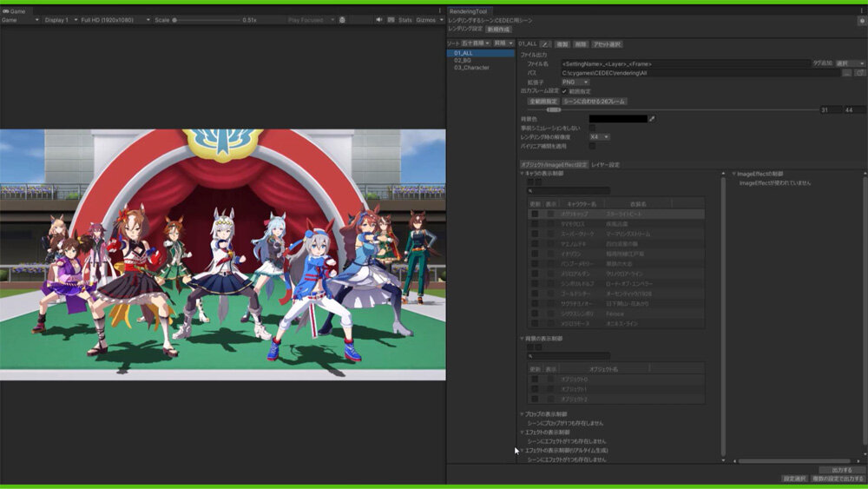The width and height of the screenshot is (868, 489).
Task: Click the eyedropper next to background color
Action: [x=653, y=119]
